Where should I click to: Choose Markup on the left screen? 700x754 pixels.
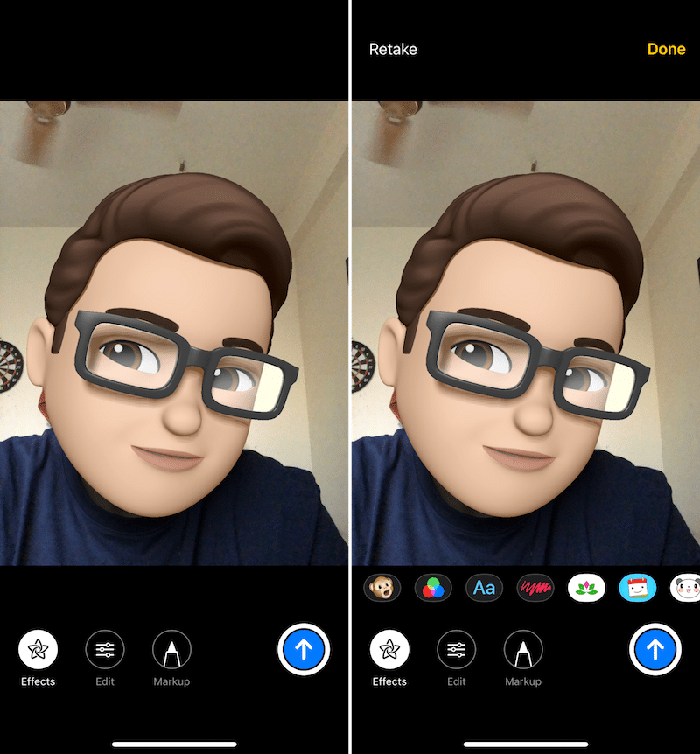pos(171,650)
